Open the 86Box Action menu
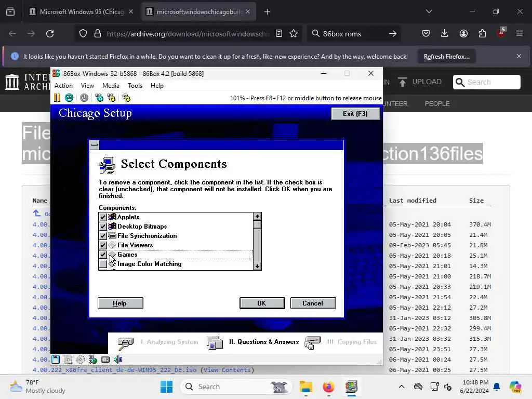 (x=64, y=86)
